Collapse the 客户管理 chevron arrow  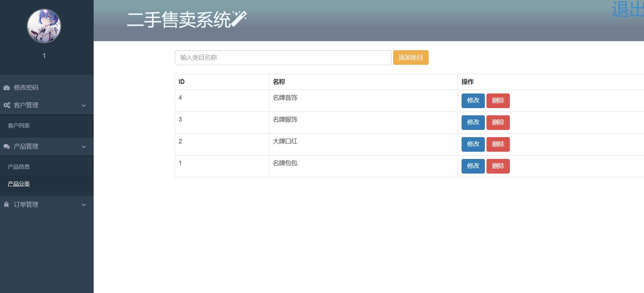84,105
